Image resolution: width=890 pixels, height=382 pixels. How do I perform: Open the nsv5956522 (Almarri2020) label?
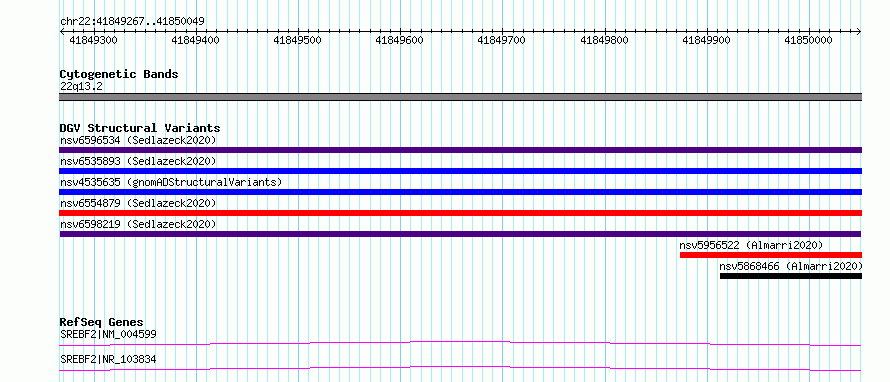(751, 245)
